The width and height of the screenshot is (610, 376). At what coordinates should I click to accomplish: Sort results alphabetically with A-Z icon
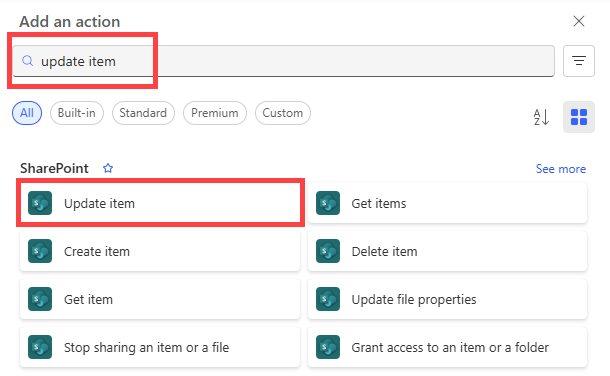coord(541,117)
